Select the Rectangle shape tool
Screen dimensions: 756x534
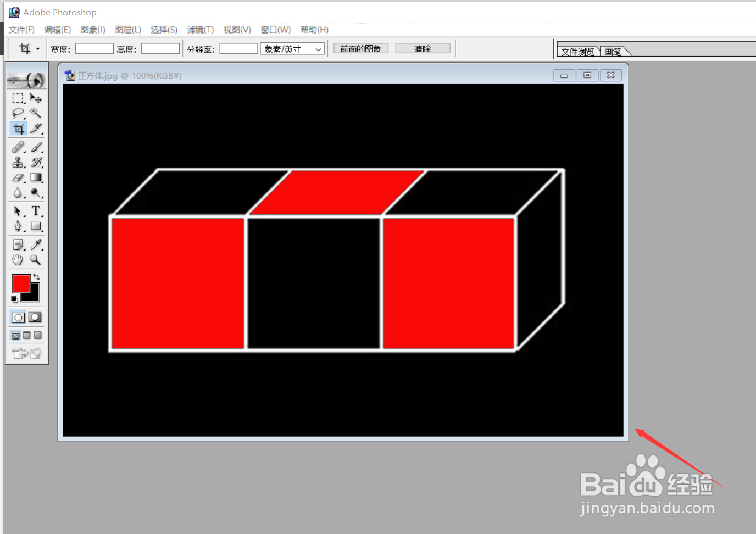pos(36,226)
